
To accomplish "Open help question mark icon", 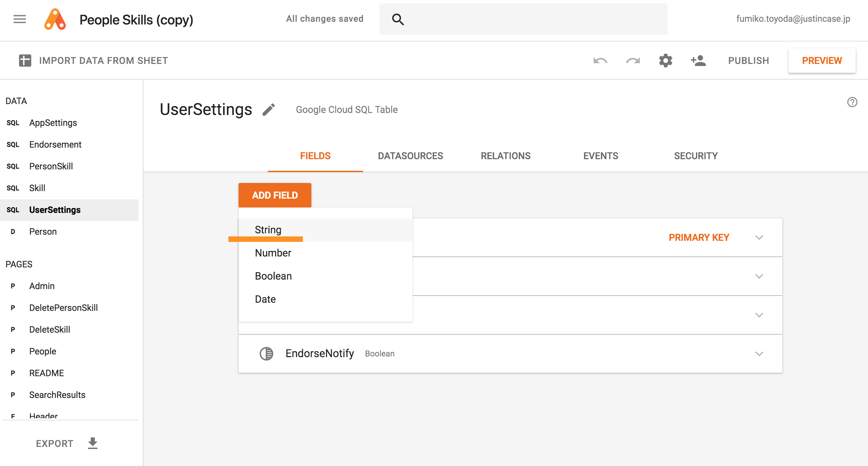I will click(x=852, y=102).
